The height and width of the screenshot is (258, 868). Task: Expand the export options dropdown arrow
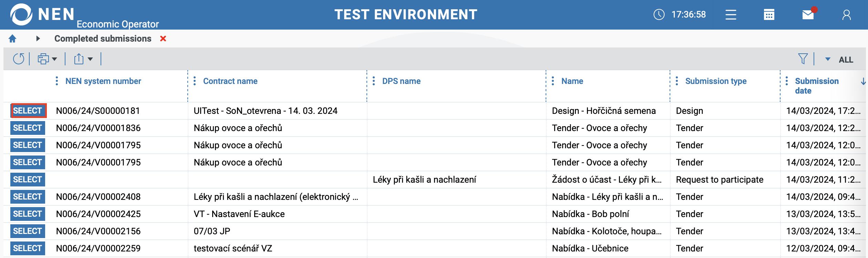pos(90,59)
